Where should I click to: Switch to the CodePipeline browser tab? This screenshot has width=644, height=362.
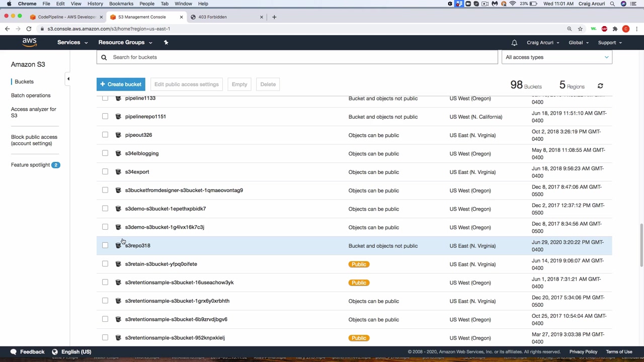click(66, 17)
